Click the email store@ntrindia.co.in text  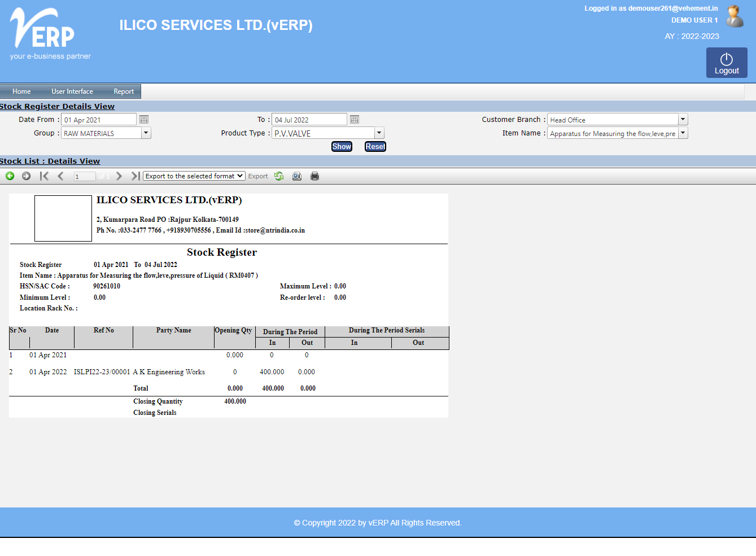274,230
